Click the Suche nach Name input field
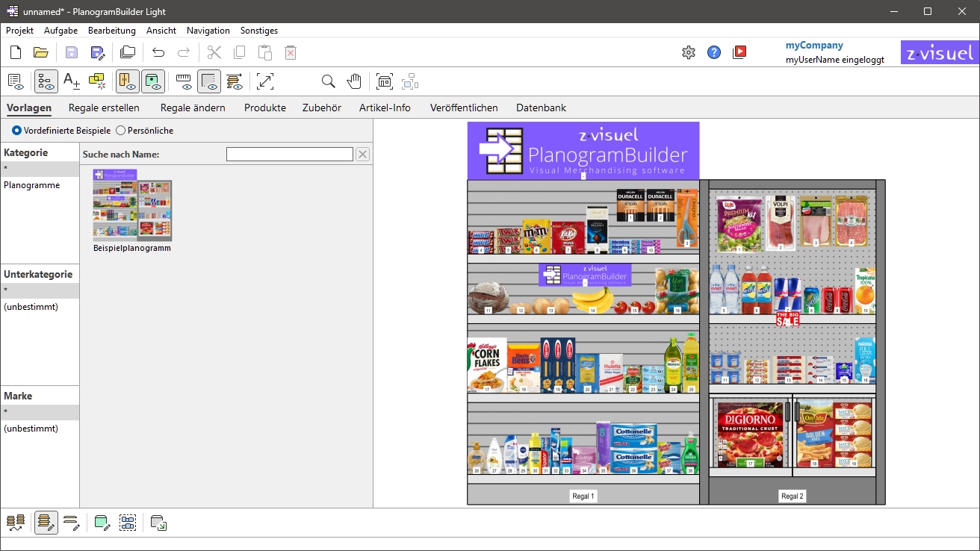The width and height of the screenshot is (980, 551). (x=290, y=155)
